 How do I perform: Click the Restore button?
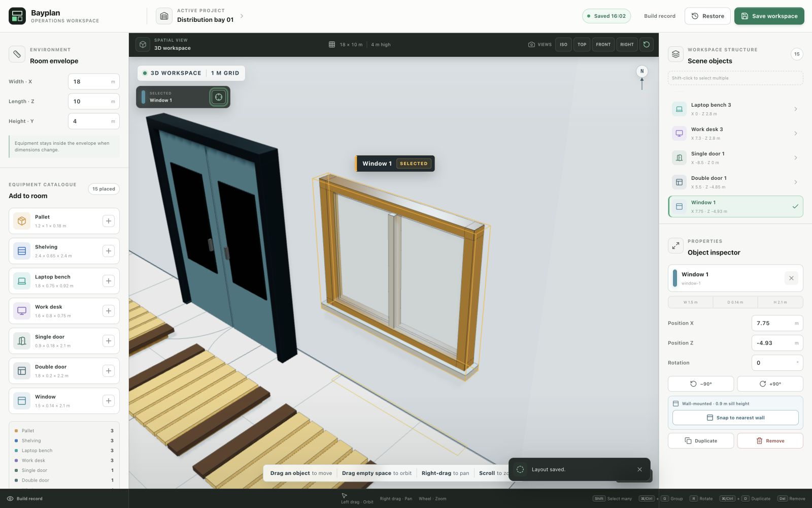click(x=707, y=16)
